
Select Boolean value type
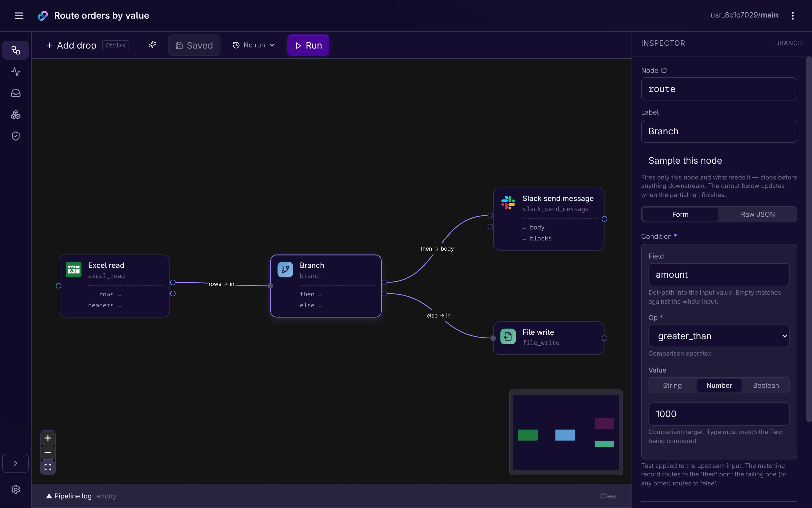click(766, 385)
